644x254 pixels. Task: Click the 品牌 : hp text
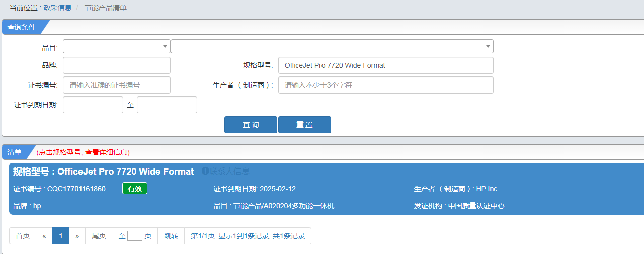[27, 206]
